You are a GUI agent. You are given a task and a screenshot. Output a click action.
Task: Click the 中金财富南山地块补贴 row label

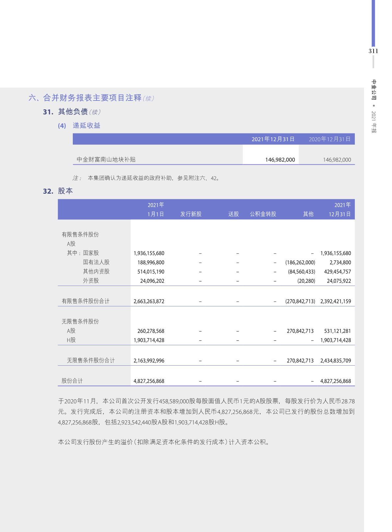pos(106,160)
